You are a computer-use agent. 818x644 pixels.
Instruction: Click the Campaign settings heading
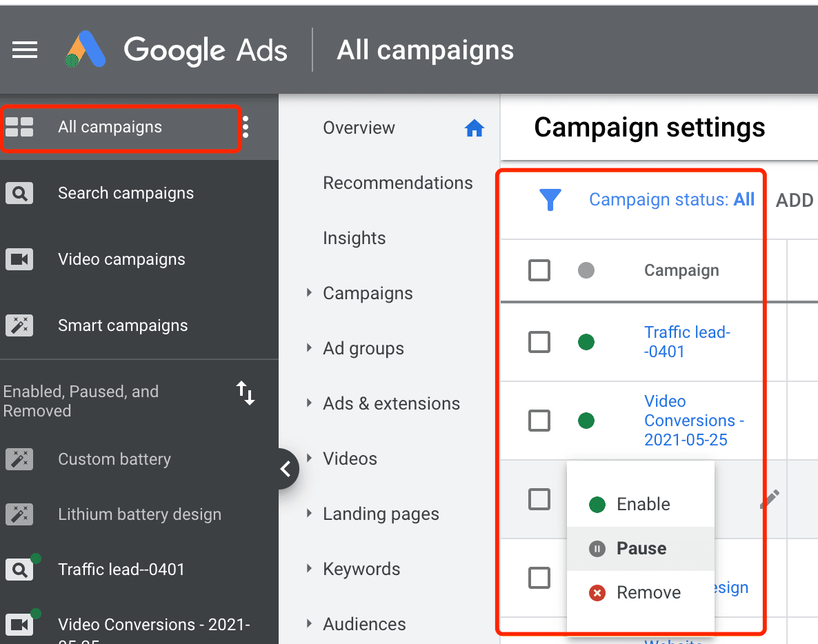click(x=650, y=128)
